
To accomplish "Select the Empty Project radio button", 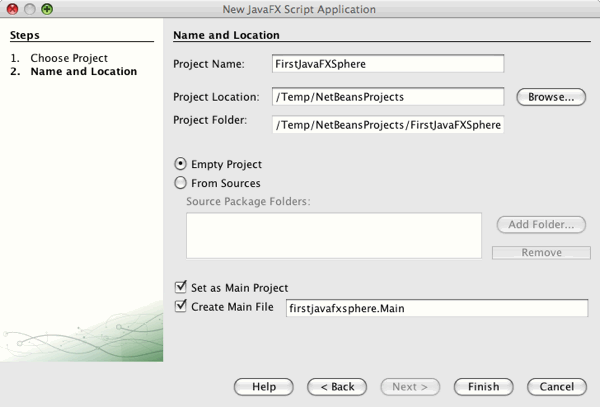I will tap(181, 164).
